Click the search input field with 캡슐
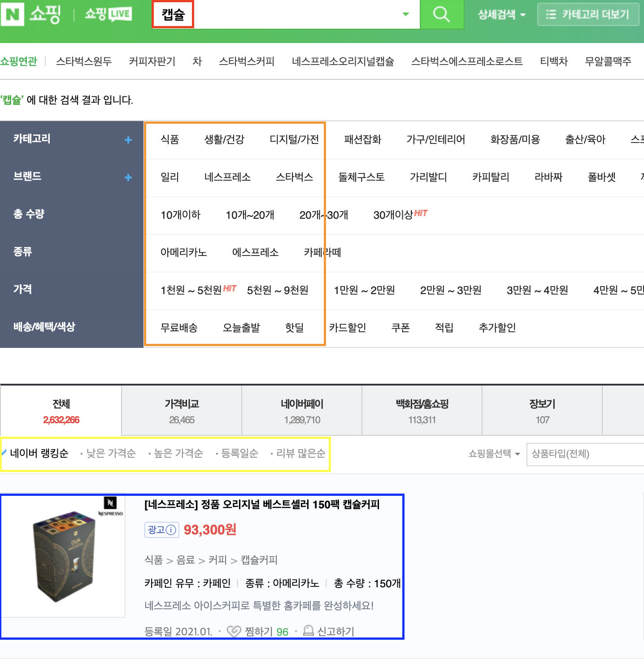Screen dimensions: 644x659 point(286,14)
